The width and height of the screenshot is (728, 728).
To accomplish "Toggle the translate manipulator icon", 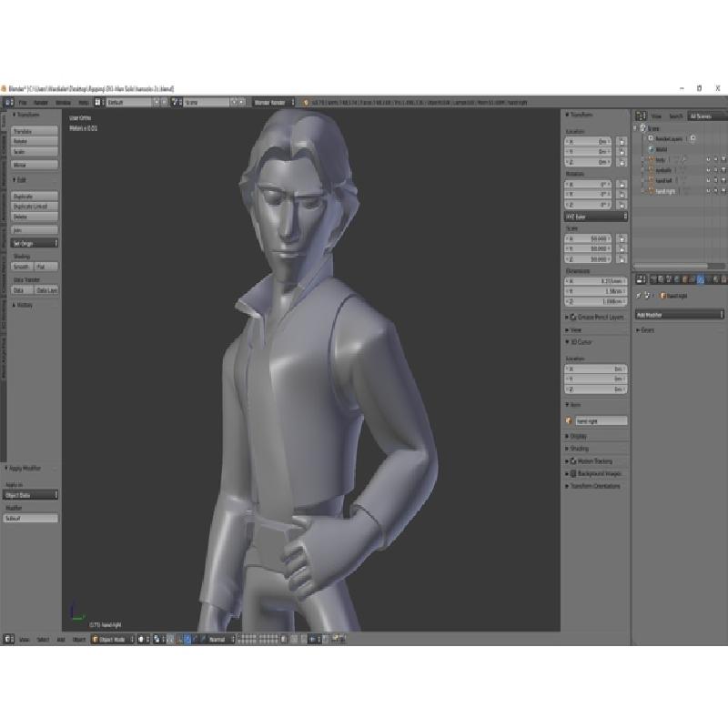I will coord(187,640).
